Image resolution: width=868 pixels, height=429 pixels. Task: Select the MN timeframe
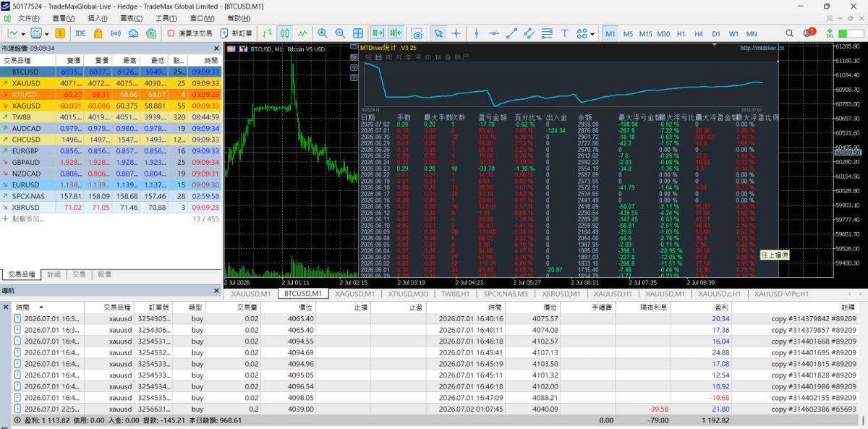752,34
